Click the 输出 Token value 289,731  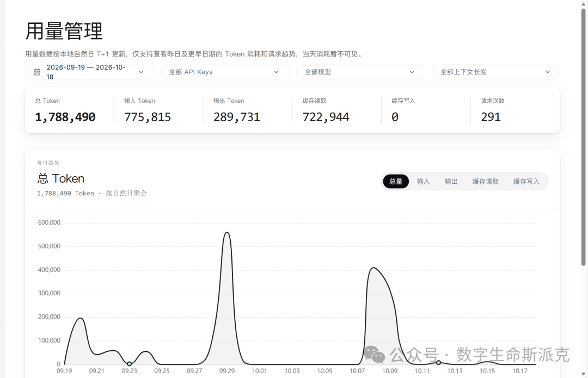click(237, 117)
